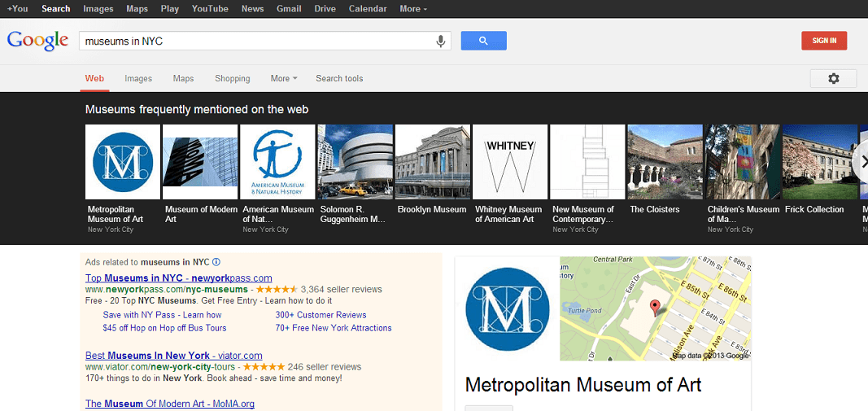Open Top Museums in NYC newyorkpass ad

tap(179, 278)
